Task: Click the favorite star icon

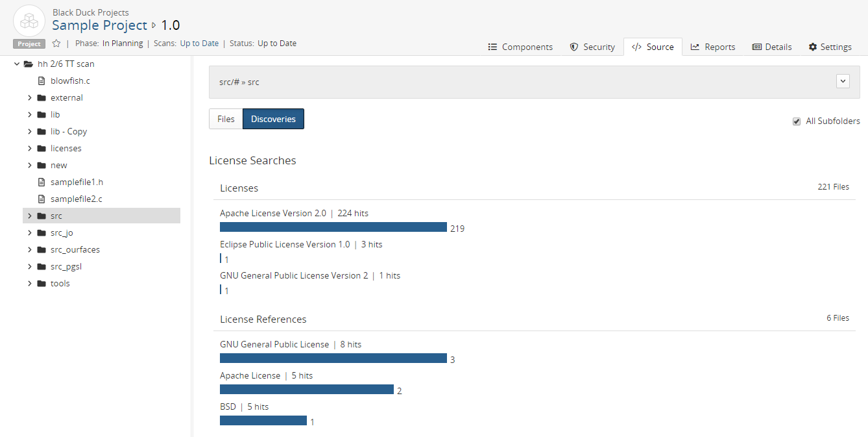Action: pos(56,44)
